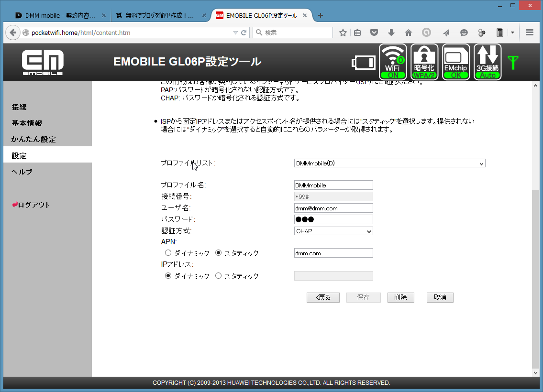Click the scrollbar down arrow

click(536, 372)
